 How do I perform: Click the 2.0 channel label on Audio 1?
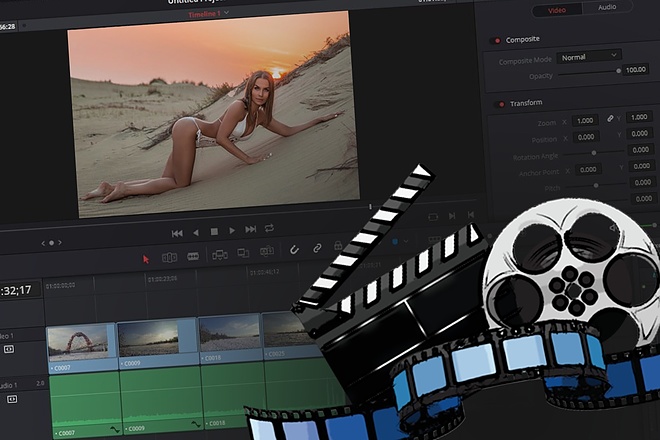pyautogui.click(x=40, y=384)
